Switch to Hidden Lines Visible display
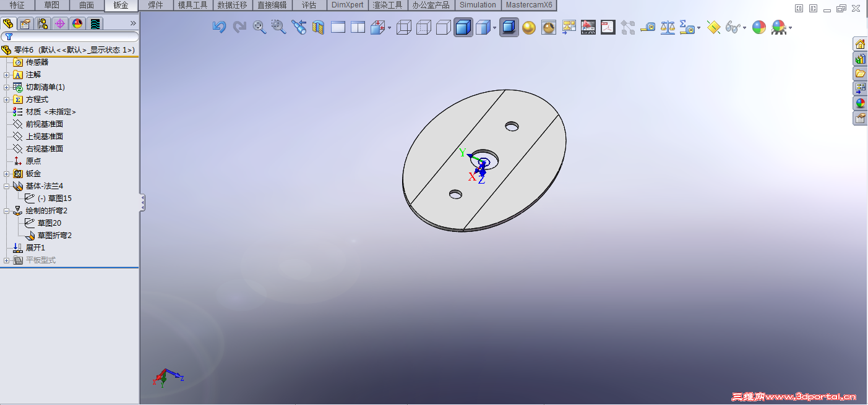 coord(424,27)
